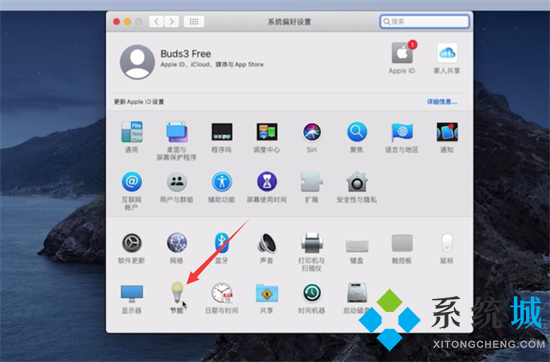The height and width of the screenshot is (362, 550).
Task: Open the Dock preferences icon
Action: [x=222, y=132]
